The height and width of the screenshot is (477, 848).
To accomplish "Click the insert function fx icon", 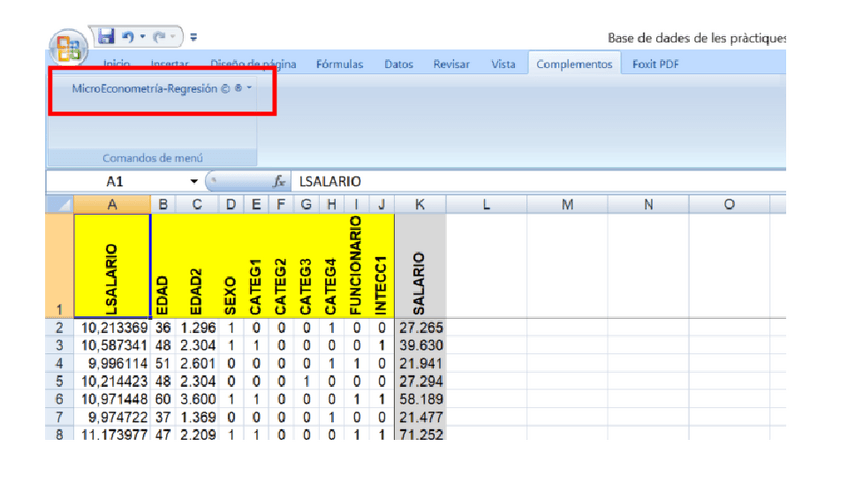I will 280,182.
